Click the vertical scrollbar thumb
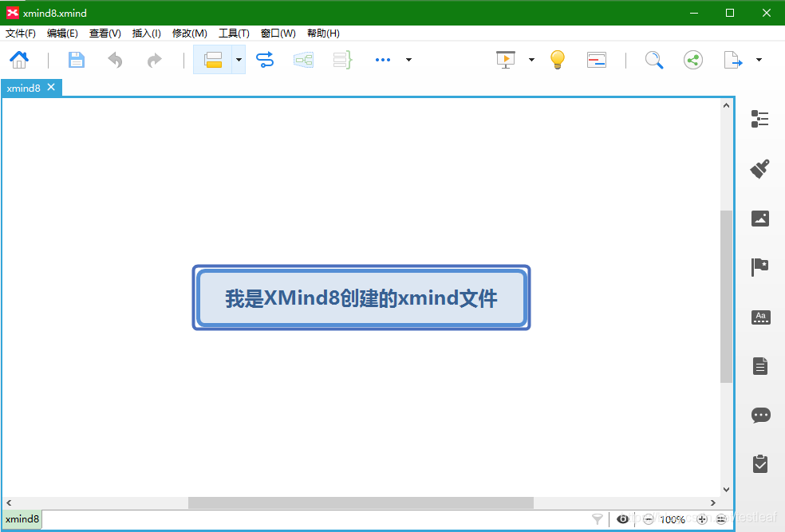 point(726,297)
